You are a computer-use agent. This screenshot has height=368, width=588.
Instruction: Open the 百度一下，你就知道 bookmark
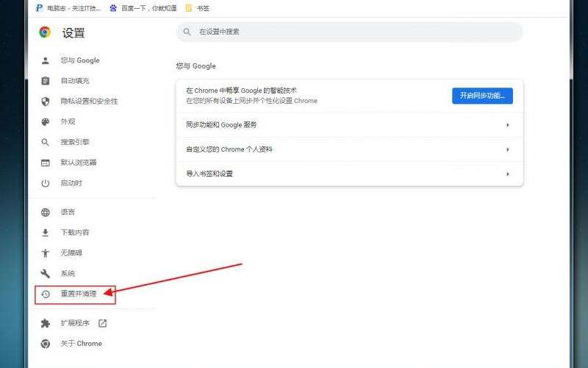pyautogui.click(x=143, y=8)
